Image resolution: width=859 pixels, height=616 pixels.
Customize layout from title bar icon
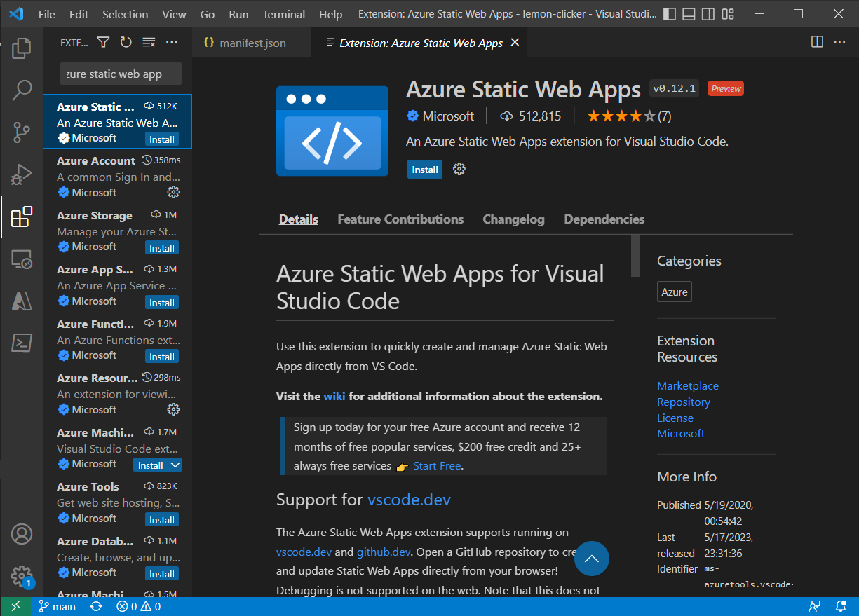(x=728, y=14)
